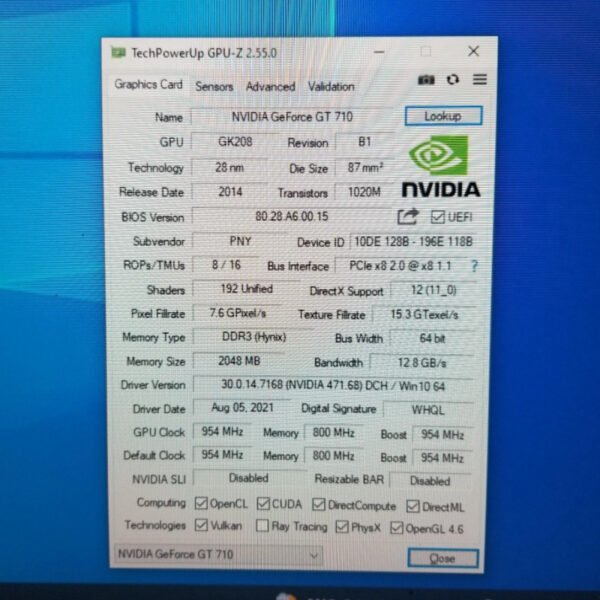Minimize the GPU-Z window
600x600 pixels.
[x=379, y=52]
